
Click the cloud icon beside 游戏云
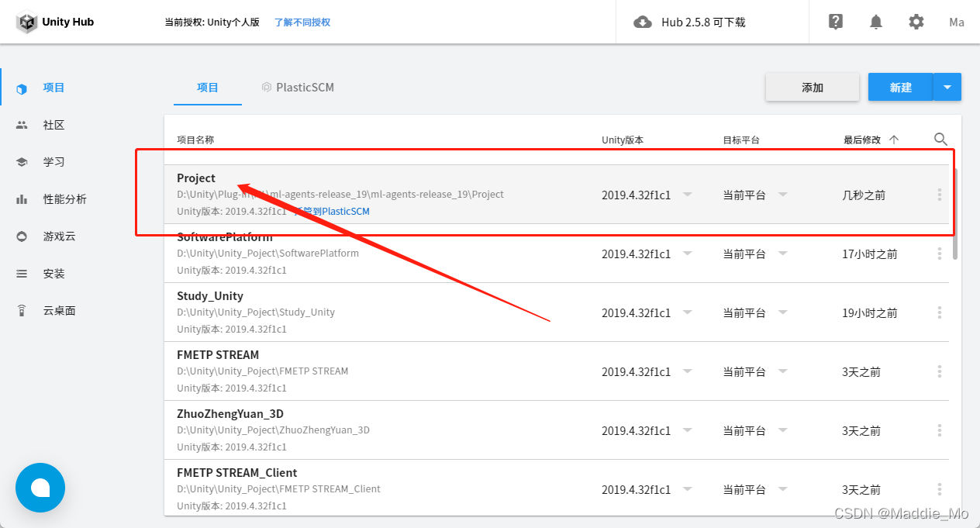coord(22,236)
